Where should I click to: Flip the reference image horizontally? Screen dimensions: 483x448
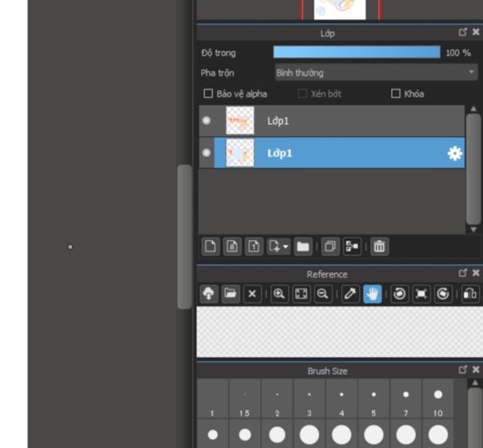click(470, 294)
